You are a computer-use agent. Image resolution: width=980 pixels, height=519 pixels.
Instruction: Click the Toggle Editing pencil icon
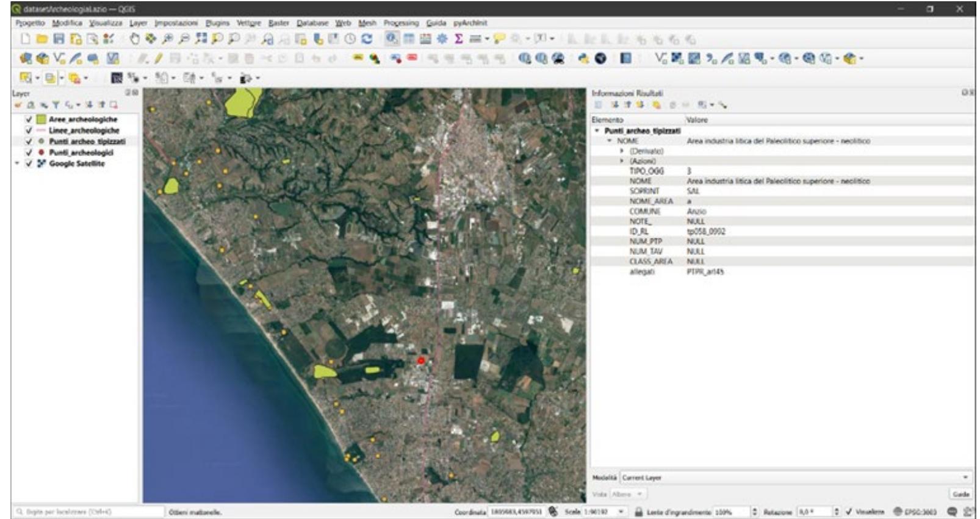[x=159, y=59]
